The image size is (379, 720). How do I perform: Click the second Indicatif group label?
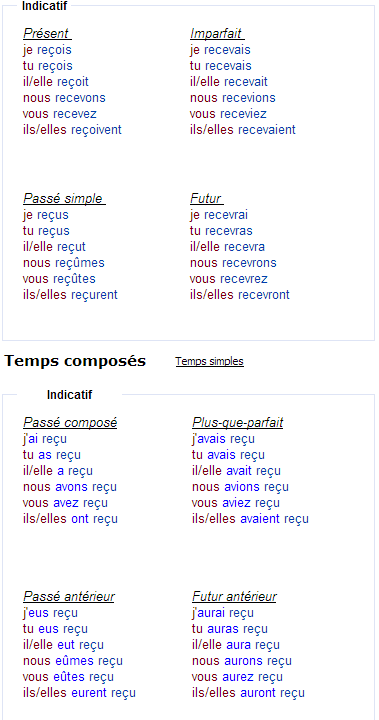(x=69, y=394)
